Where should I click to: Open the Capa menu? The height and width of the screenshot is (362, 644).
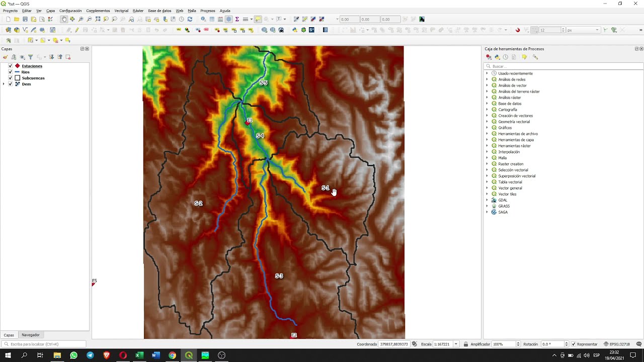tap(50, 11)
